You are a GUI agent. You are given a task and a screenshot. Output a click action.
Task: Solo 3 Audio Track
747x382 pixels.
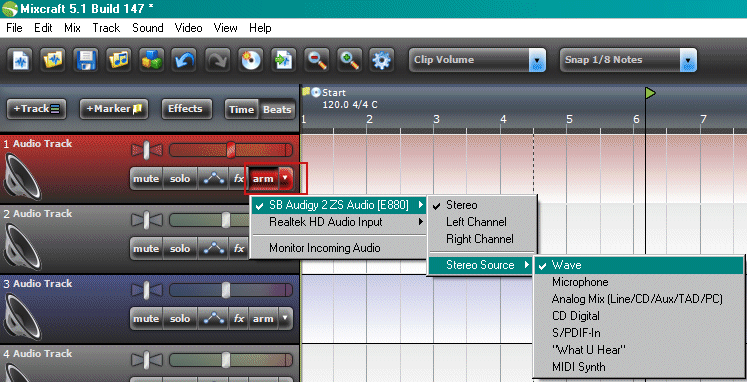[x=180, y=319]
